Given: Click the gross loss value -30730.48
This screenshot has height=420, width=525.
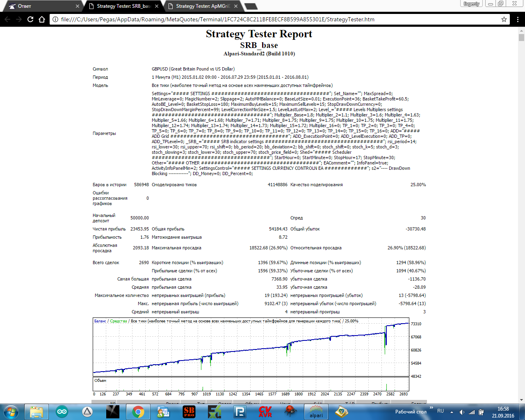Looking at the screenshot, I should [415, 229].
